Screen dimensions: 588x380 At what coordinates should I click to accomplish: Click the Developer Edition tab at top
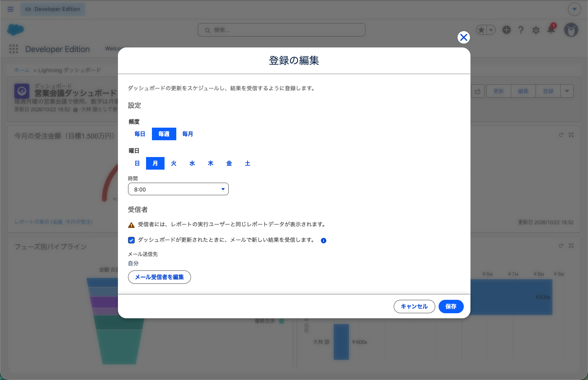tap(52, 9)
